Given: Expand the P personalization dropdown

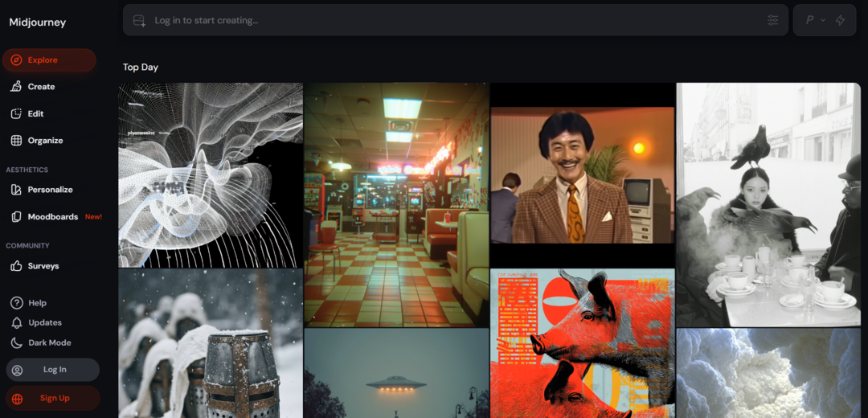Looking at the screenshot, I should point(815,20).
